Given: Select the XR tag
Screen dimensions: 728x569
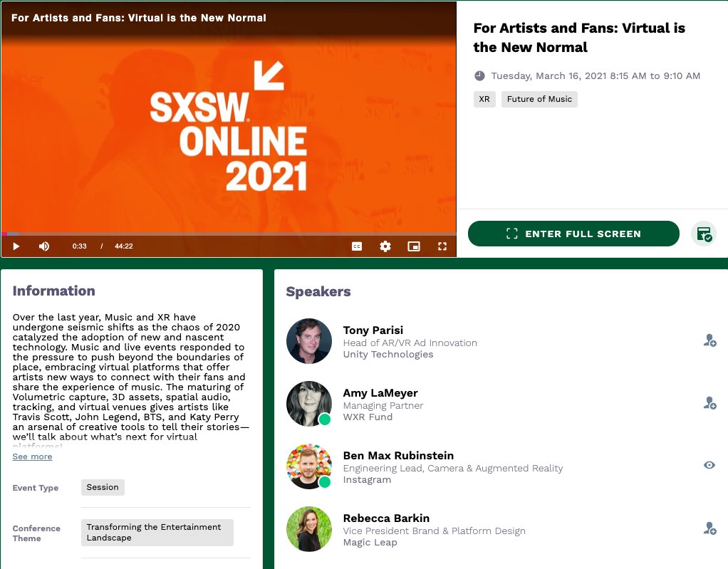Looking at the screenshot, I should 484,99.
